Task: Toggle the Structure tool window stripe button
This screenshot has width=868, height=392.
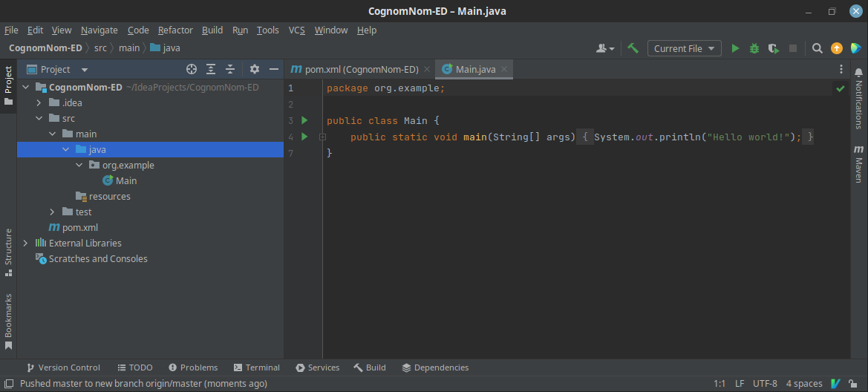Action: (x=8, y=252)
